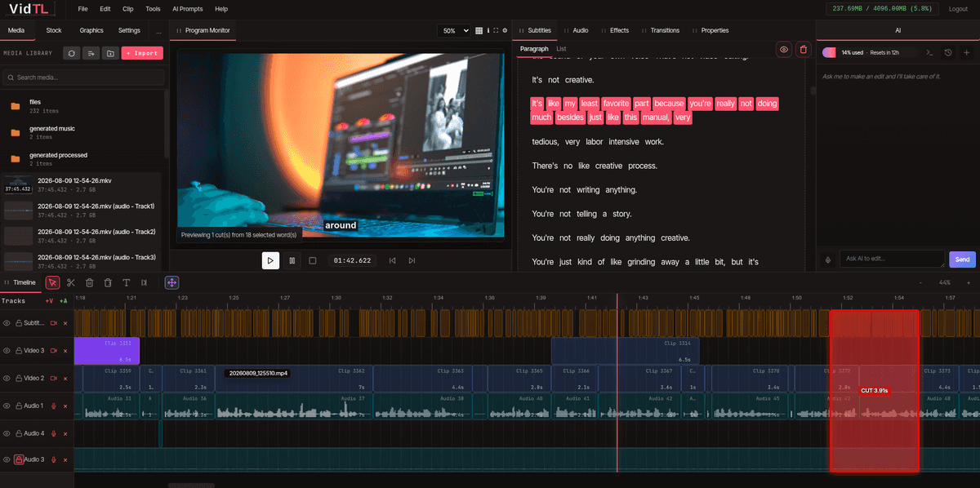Viewport: 980px width, 488px height.
Task: Select the red CUT 3.91s region on timeline
Action: (x=874, y=390)
